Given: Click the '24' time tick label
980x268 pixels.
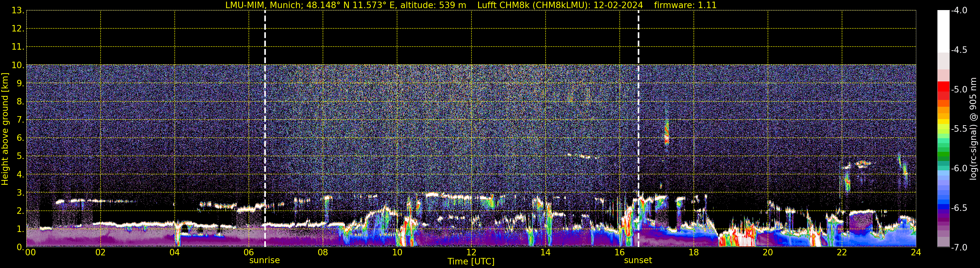Looking at the screenshot, I should pos(916,252).
